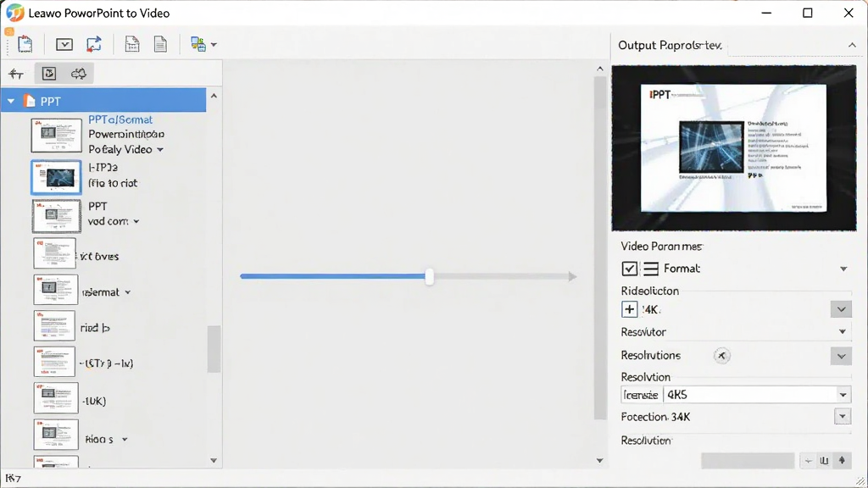Image resolution: width=868 pixels, height=488 pixels.
Task: Click the gray input field at the panel bottom
Action: (748, 460)
